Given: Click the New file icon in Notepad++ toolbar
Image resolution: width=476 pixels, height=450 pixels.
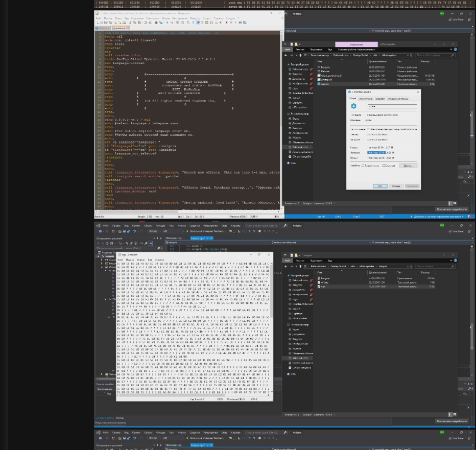Looking at the screenshot, I should pos(98,22).
